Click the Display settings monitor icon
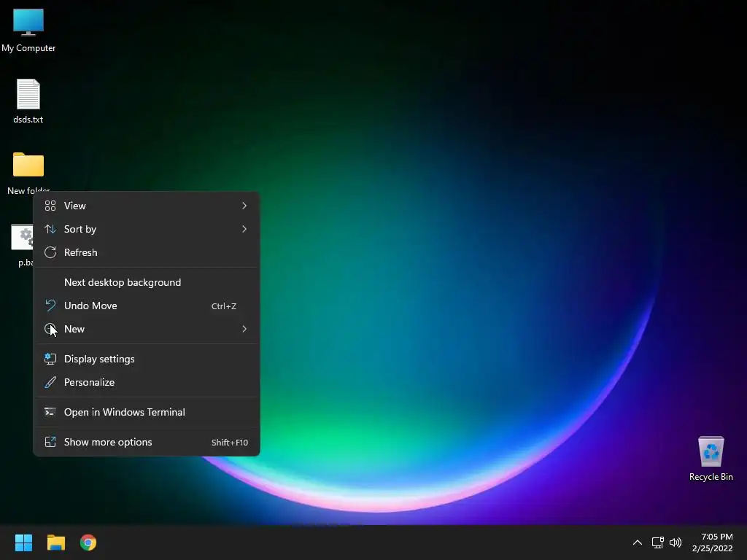The height and width of the screenshot is (560, 747). (x=50, y=359)
